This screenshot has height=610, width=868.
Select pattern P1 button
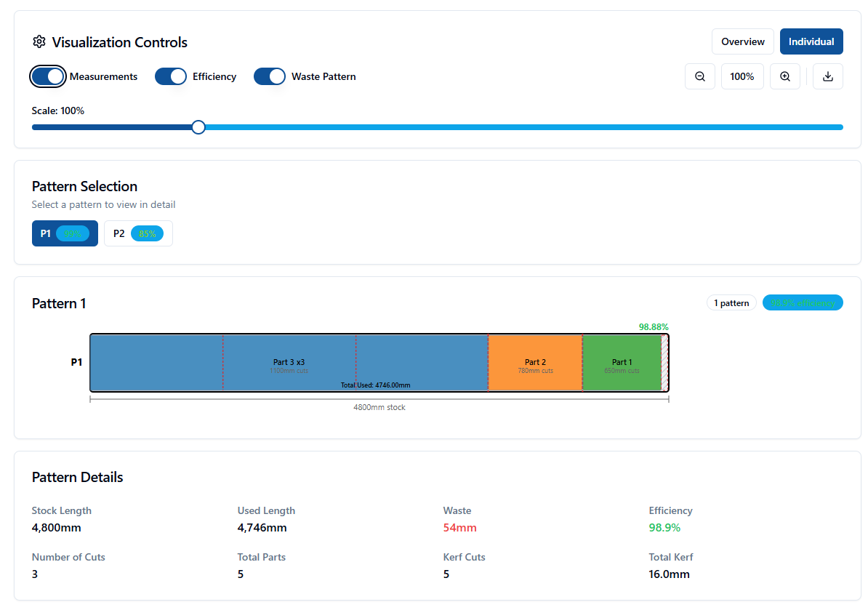pyautogui.click(x=65, y=233)
